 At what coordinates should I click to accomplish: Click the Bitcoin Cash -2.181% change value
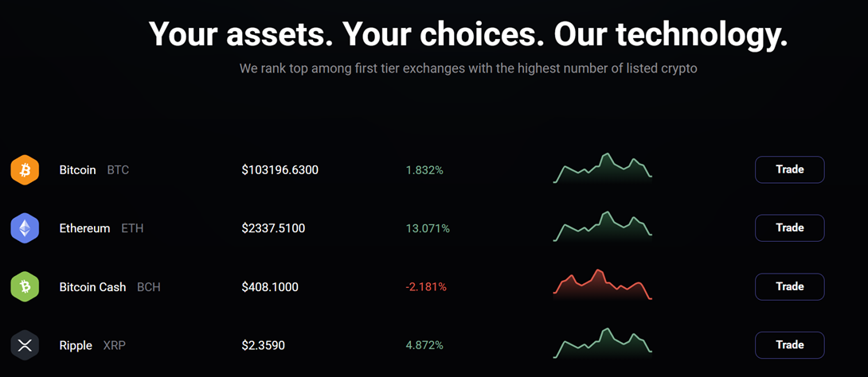click(426, 287)
